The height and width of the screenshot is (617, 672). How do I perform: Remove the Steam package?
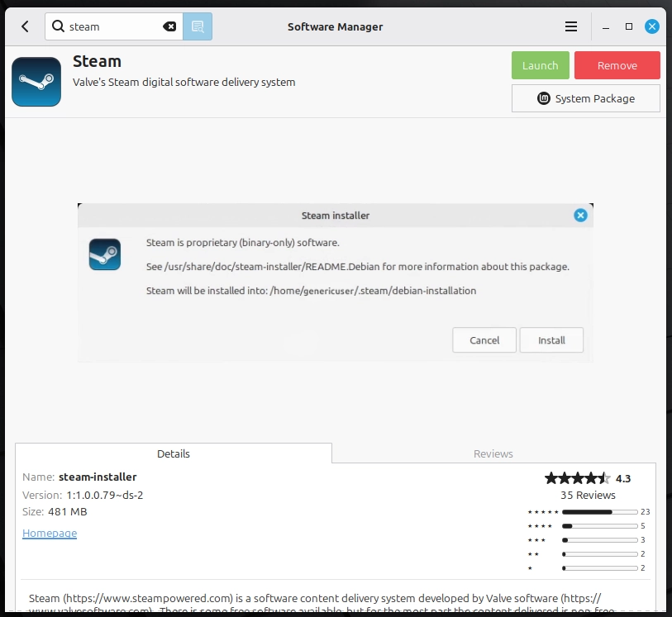(617, 64)
